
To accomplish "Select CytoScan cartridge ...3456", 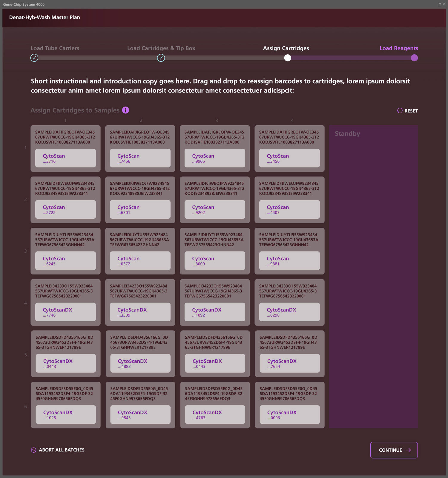I will pos(289,158).
